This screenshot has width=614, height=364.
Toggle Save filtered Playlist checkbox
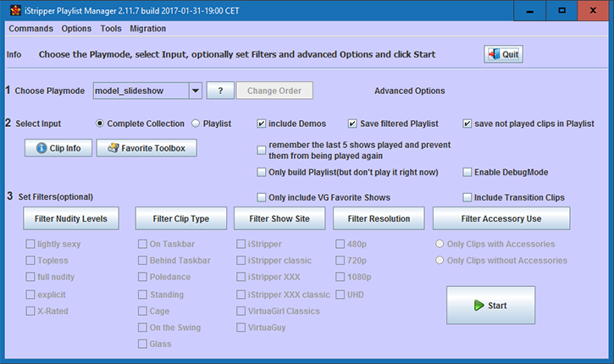coord(352,124)
